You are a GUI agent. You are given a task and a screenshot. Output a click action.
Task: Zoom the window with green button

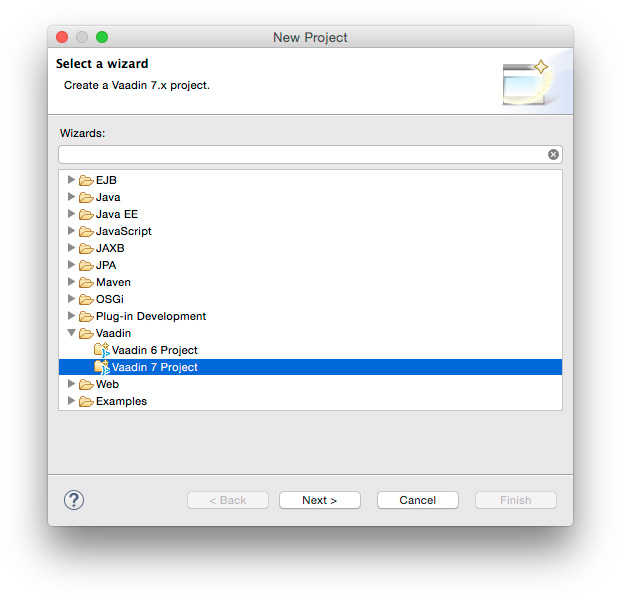102,37
